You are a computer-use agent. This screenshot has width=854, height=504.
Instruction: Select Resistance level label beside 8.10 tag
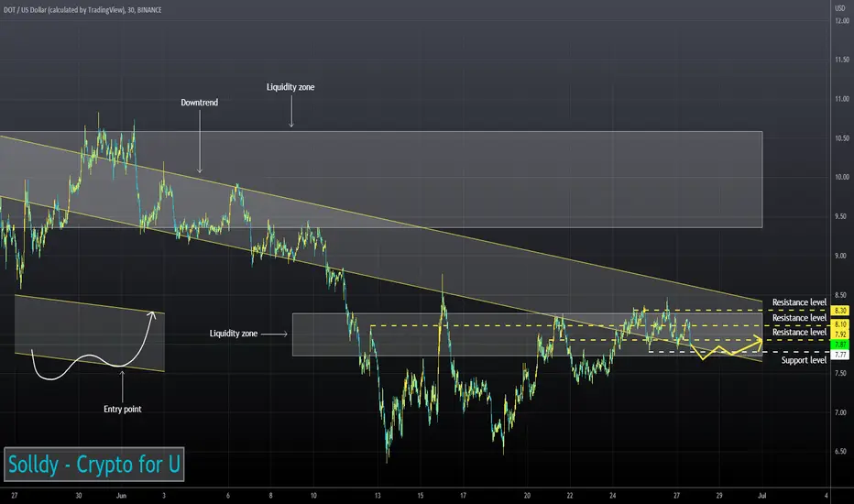[799, 318]
